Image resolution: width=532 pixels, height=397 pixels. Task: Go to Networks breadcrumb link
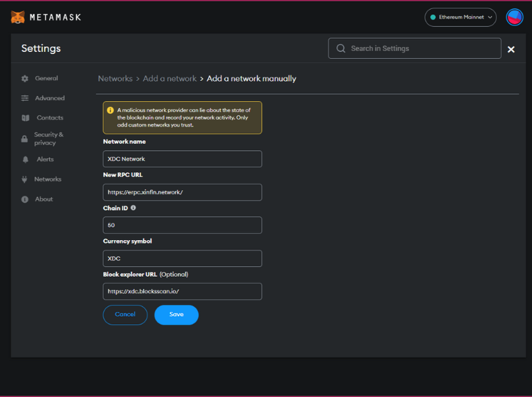click(115, 79)
